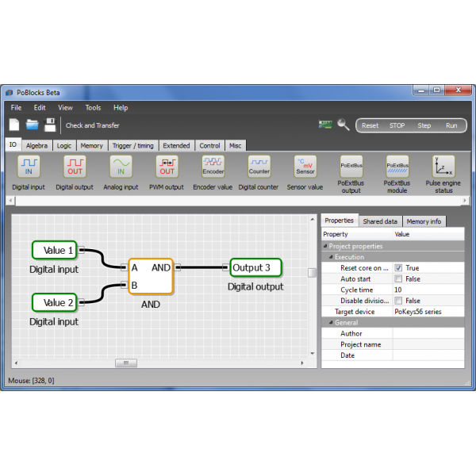Collapse the Execution section
476x476 pixels.
point(331,257)
